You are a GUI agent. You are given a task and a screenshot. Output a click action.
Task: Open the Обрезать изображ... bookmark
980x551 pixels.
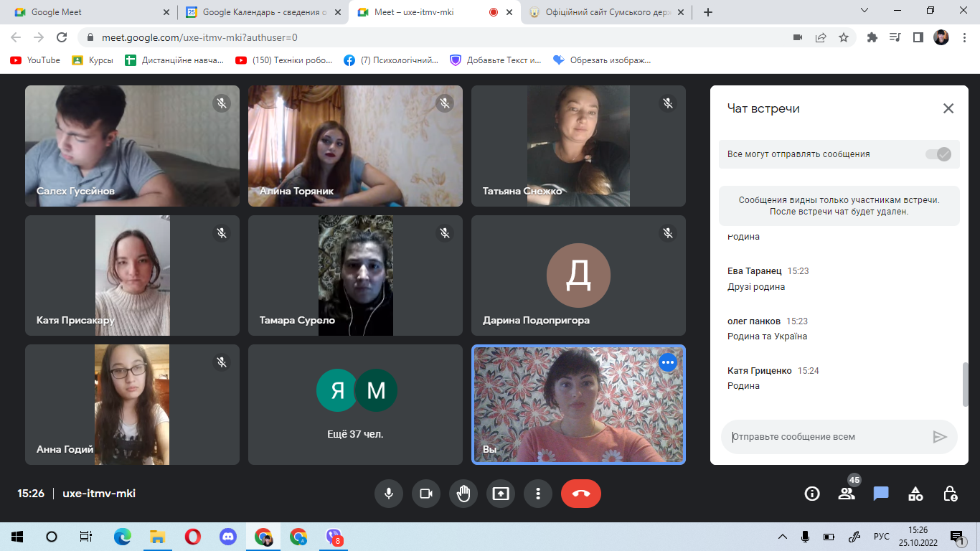pyautogui.click(x=602, y=60)
